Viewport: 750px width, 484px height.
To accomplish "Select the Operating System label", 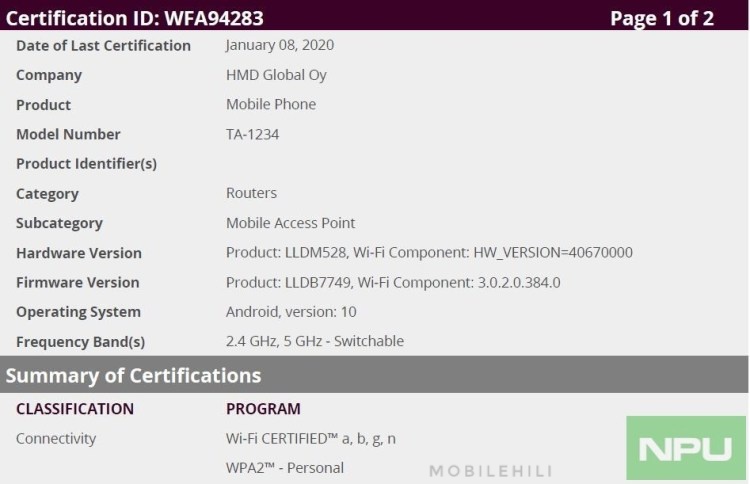I will [x=78, y=312].
